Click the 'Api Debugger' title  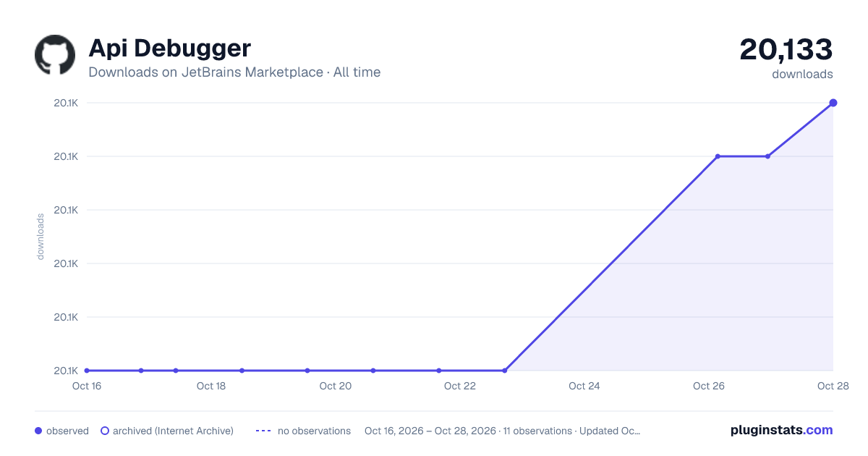point(169,48)
